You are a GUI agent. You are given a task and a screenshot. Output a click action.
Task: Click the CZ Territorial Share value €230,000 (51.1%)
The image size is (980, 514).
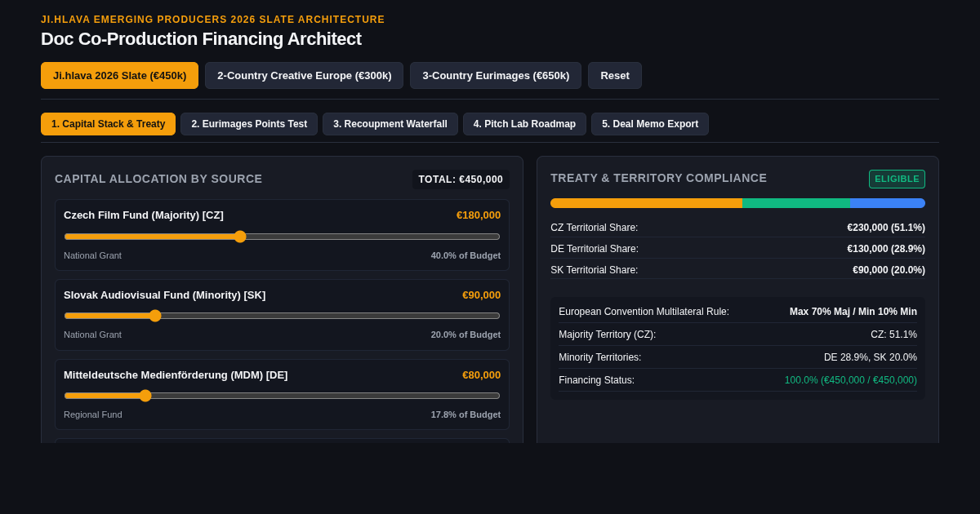[x=886, y=228]
